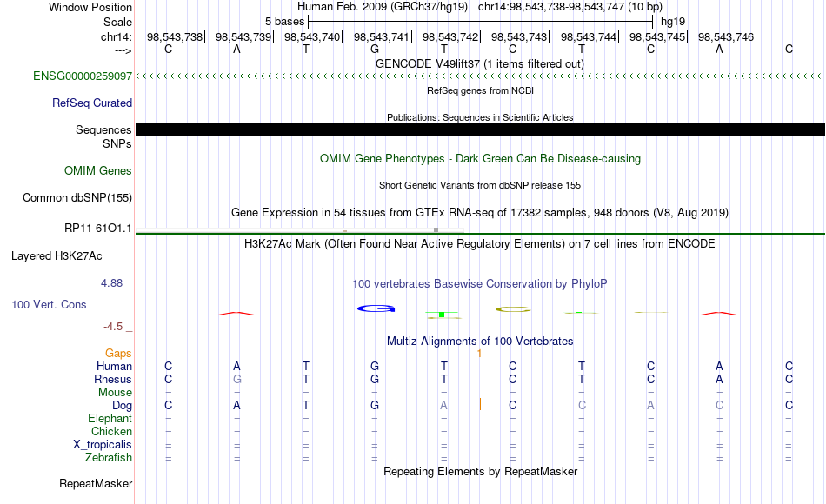Click the OMIM Gene Phenotypes green title
Viewport: 826px width, 504px height.
(x=480, y=158)
